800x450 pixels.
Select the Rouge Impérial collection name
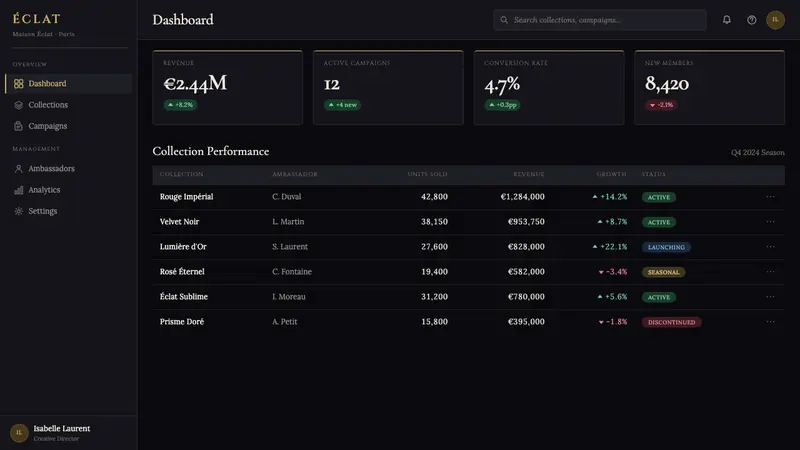186,196
